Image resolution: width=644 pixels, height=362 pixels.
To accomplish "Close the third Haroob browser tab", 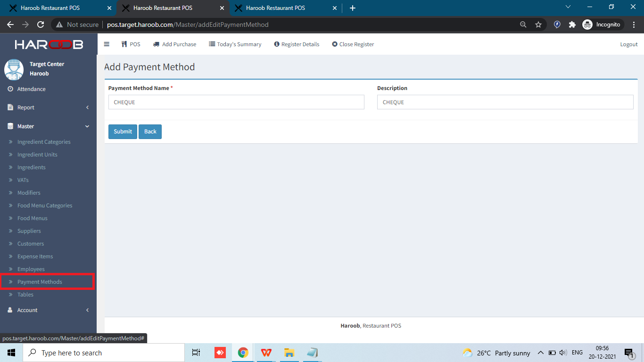I will [335, 8].
